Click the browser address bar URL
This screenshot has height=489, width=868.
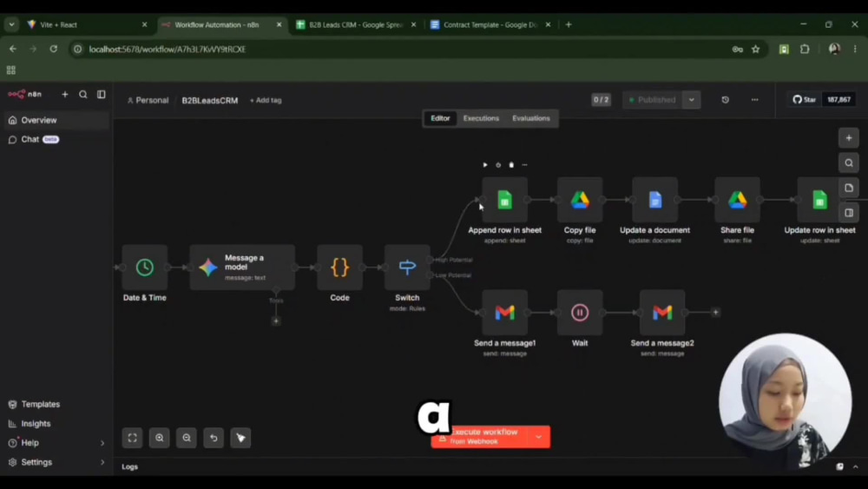pos(168,50)
